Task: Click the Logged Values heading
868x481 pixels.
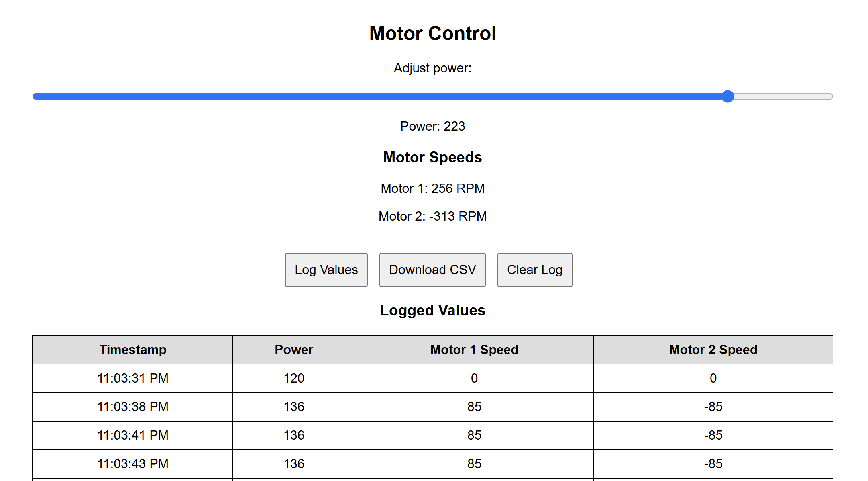Action: (x=432, y=310)
